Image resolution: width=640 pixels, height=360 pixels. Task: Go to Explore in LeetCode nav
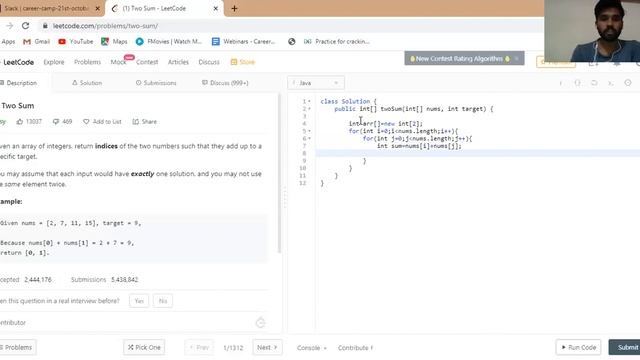[54, 62]
